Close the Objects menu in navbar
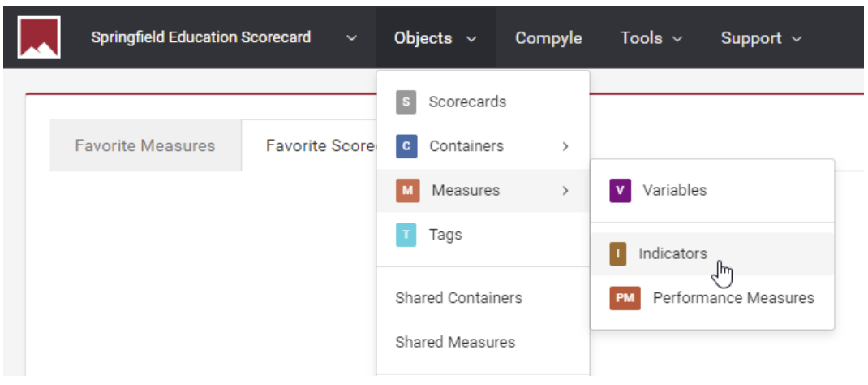Viewport: 868px width, 385px height. (x=435, y=38)
